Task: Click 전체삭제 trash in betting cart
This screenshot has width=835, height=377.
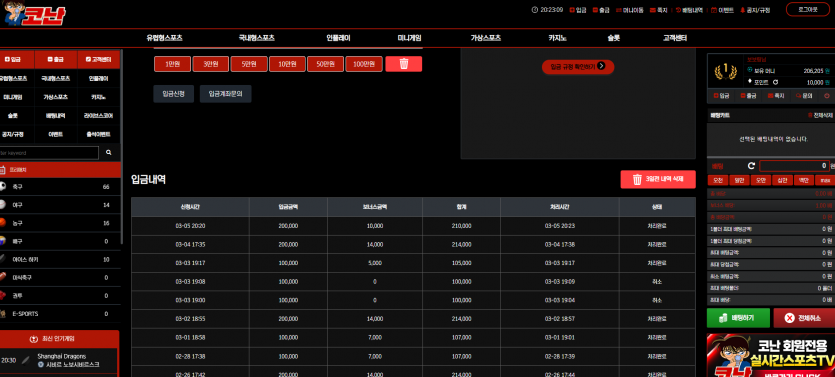Action: (x=821, y=115)
